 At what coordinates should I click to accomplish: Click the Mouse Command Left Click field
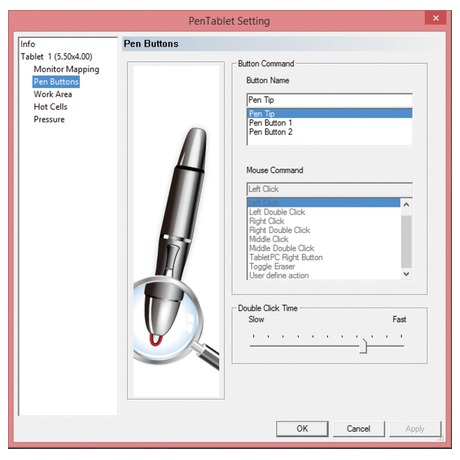point(329,189)
